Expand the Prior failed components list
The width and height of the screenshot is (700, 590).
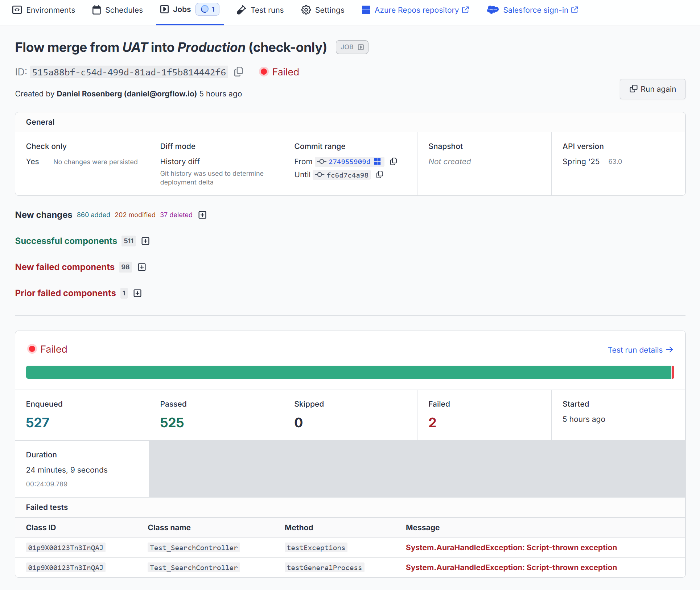pos(137,293)
